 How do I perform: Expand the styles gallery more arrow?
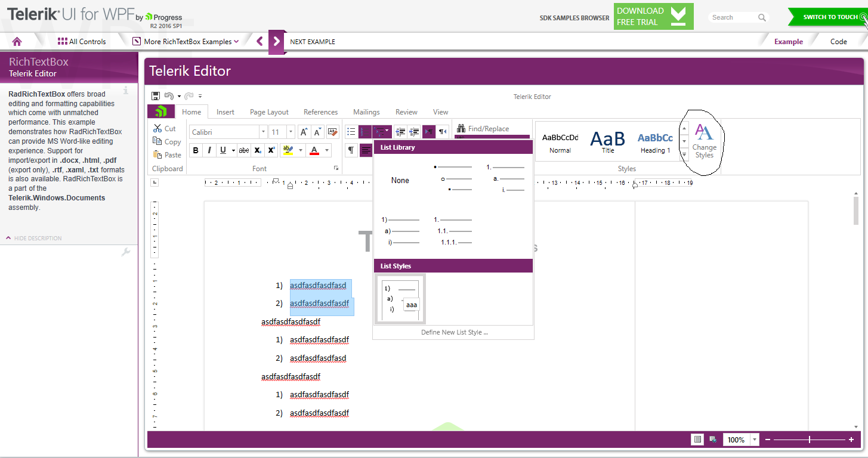684,155
